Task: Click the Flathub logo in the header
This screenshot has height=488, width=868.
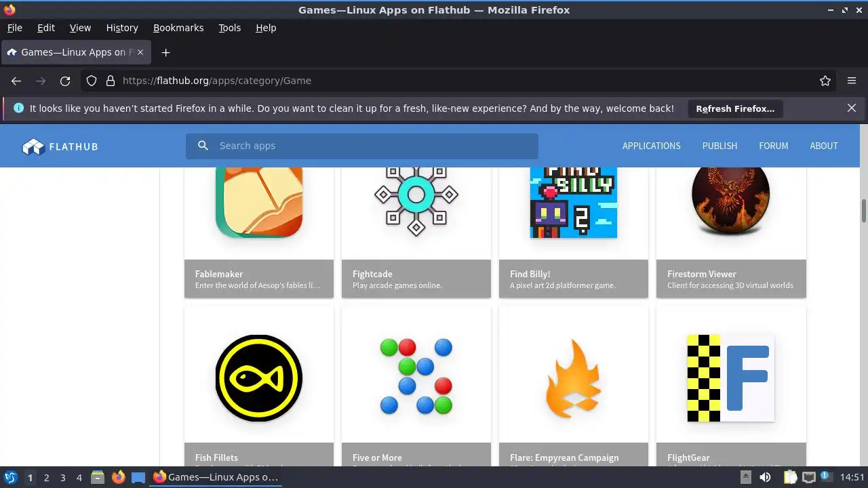Action: [60, 146]
